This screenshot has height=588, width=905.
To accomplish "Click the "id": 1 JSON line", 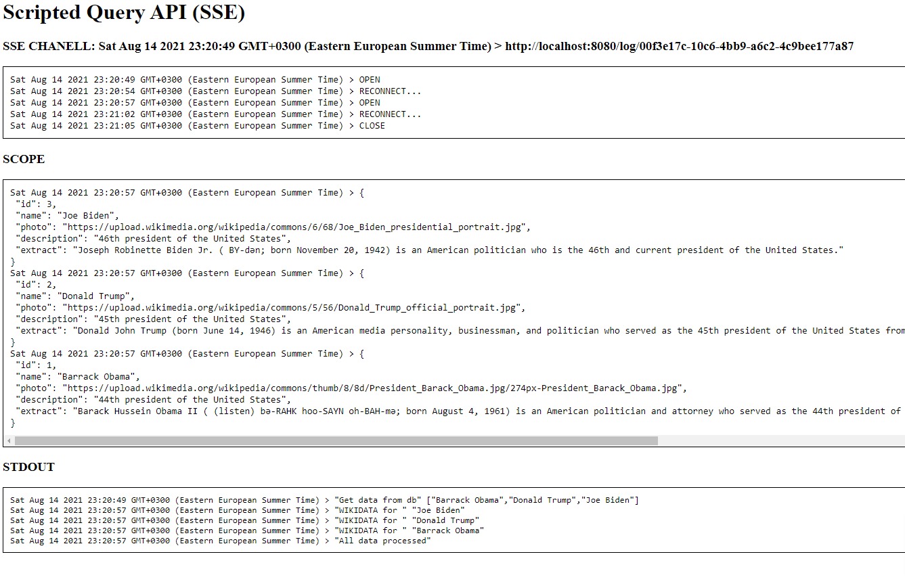I will (36, 365).
